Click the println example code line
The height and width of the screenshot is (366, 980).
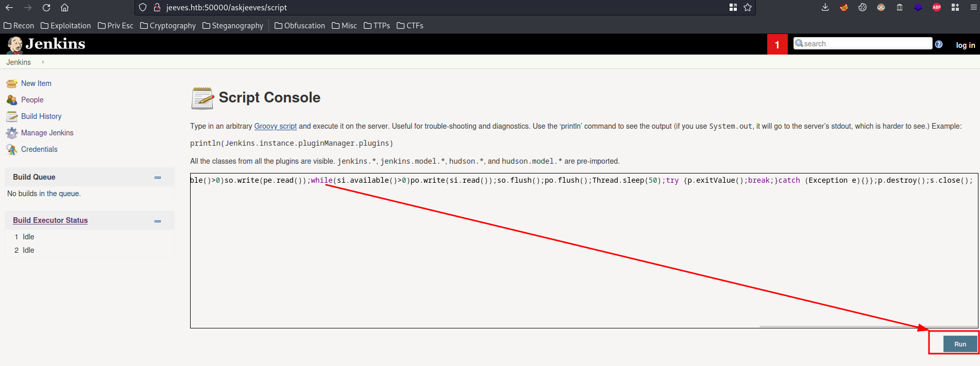coord(292,144)
